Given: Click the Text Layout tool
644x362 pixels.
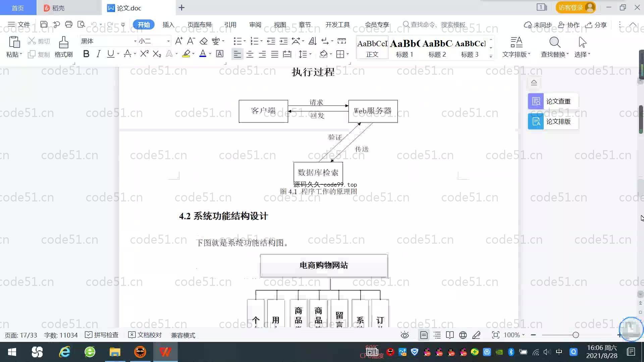Looking at the screenshot, I should (516, 47).
